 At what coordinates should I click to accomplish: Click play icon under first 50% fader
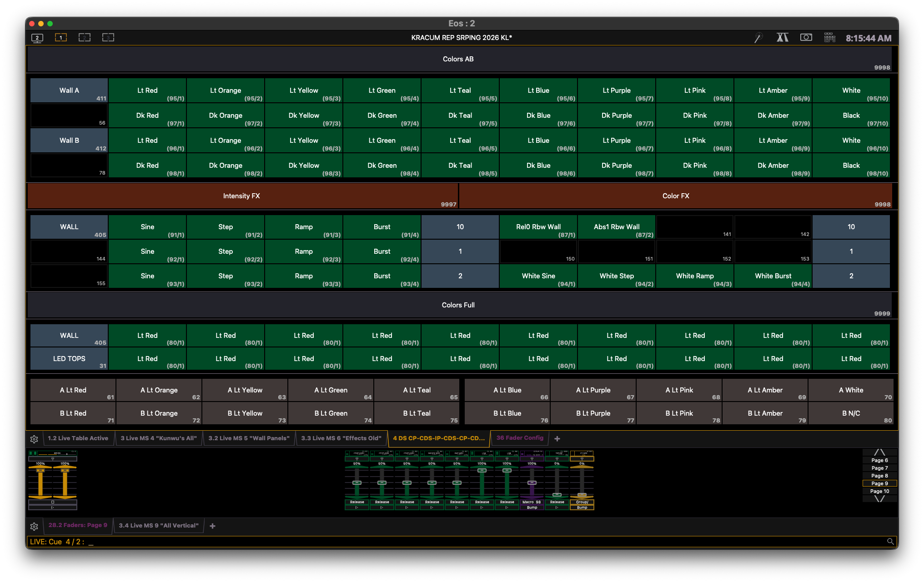pos(357,508)
